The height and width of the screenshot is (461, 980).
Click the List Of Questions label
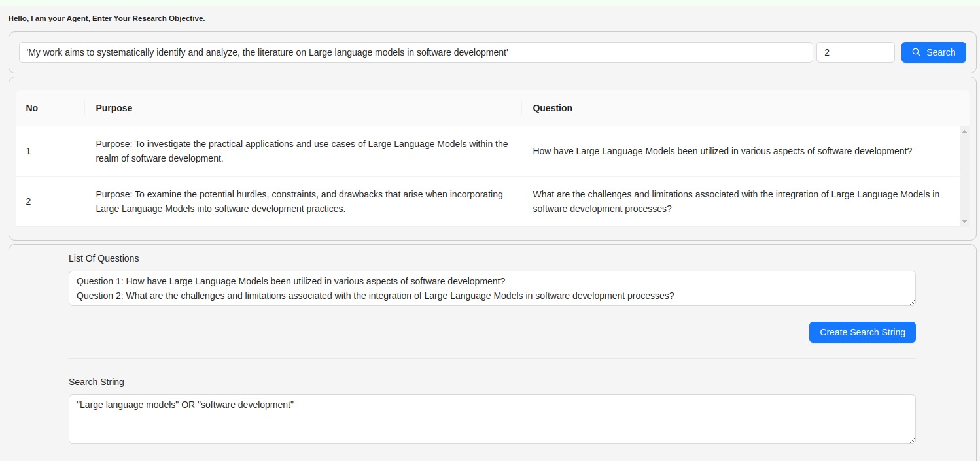click(104, 258)
